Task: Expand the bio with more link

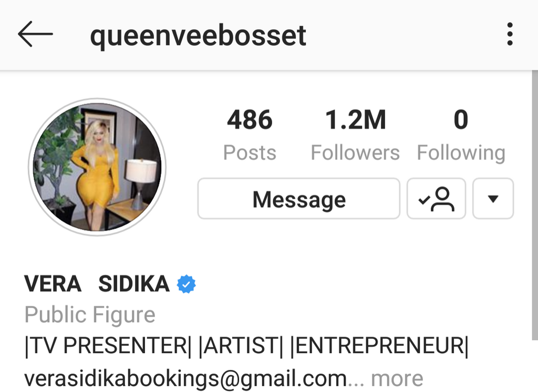Action: 397,379
